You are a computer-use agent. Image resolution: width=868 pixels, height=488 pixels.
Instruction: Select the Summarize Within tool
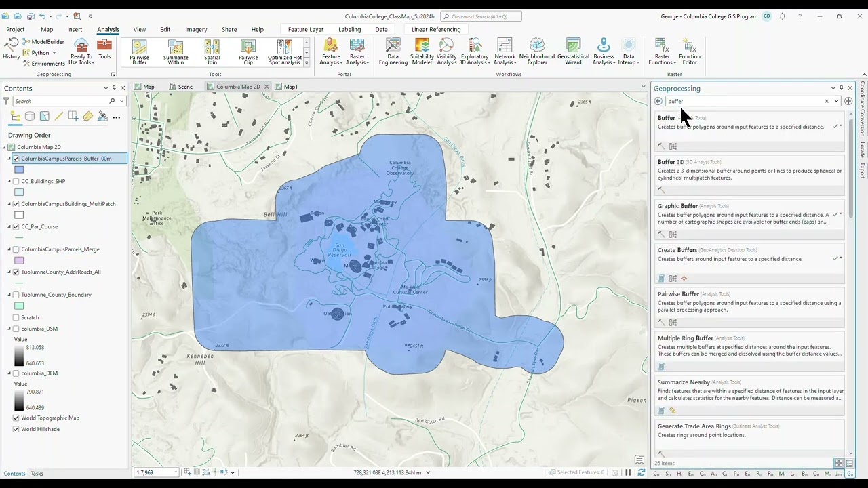tap(176, 52)
